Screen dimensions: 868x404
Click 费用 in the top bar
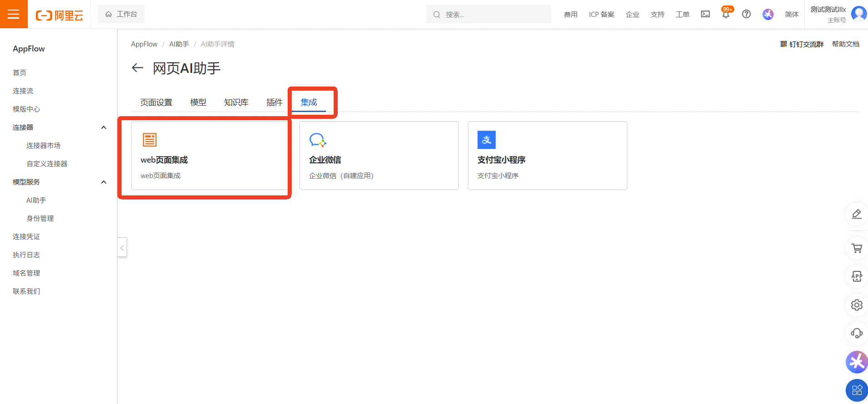click(571, 15)
